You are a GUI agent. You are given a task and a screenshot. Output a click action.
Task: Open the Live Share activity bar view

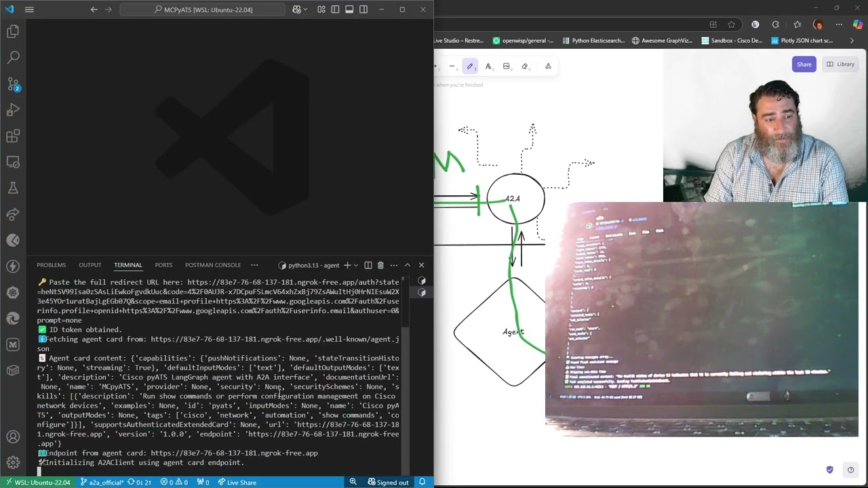pyautogui.click(x=13, y=214)
